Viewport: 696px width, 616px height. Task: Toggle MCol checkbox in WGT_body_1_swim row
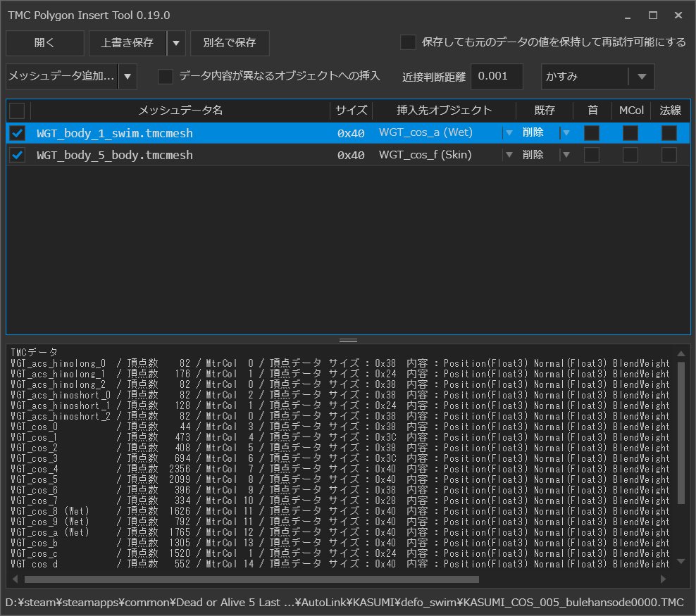click(630, 132)
